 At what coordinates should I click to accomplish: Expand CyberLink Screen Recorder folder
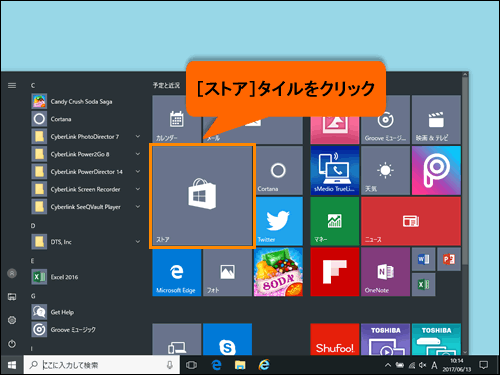tap(138, 189)
